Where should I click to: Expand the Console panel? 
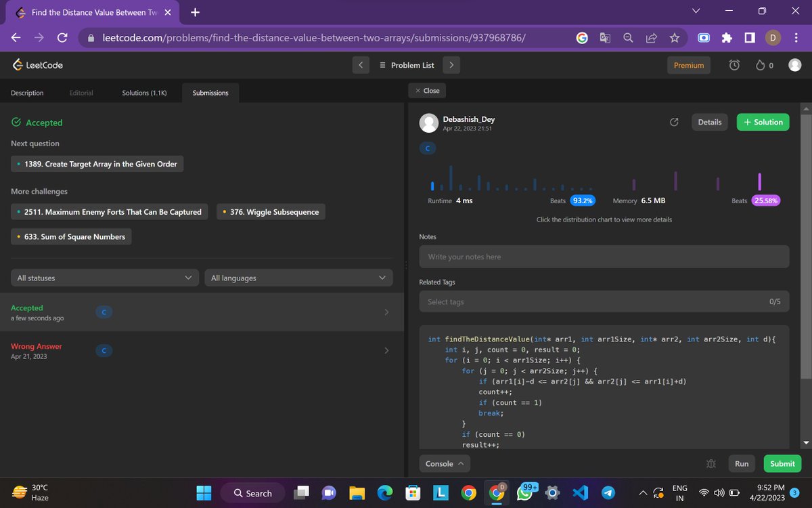click(445, 464)
